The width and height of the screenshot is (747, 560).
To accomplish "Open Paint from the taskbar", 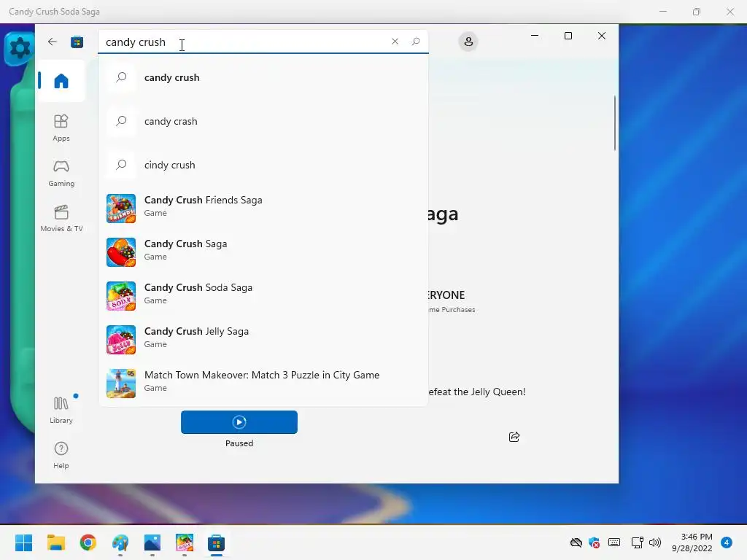I will click(120, 542).
